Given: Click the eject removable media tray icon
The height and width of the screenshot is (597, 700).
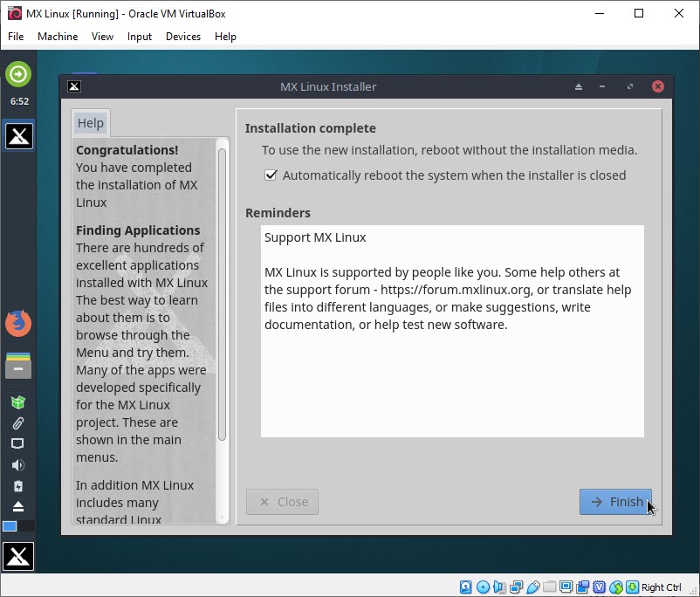Looking at the screenshot, I should (18, 506).
